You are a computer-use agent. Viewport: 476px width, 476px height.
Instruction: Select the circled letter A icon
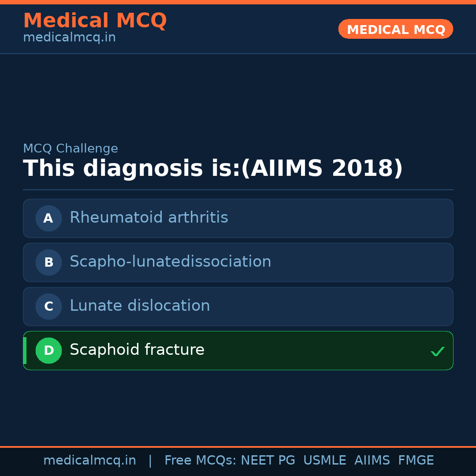[48, 218]
